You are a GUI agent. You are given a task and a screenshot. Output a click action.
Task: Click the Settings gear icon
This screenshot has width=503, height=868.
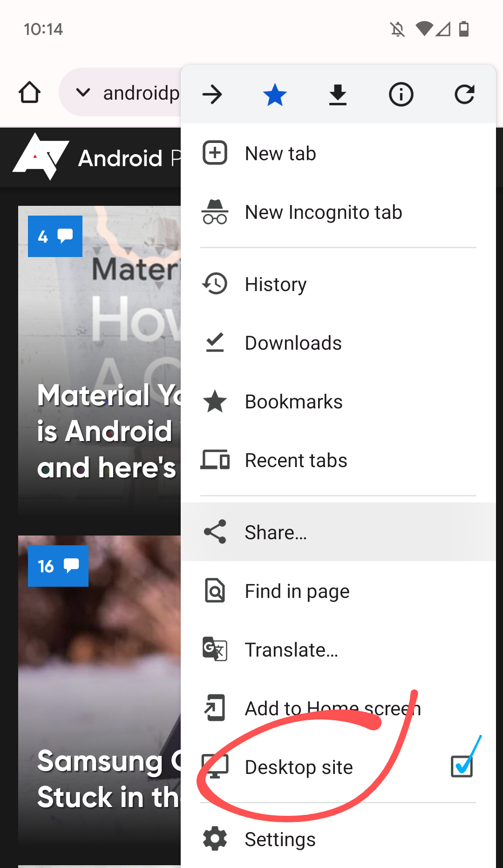pos(215,839)
